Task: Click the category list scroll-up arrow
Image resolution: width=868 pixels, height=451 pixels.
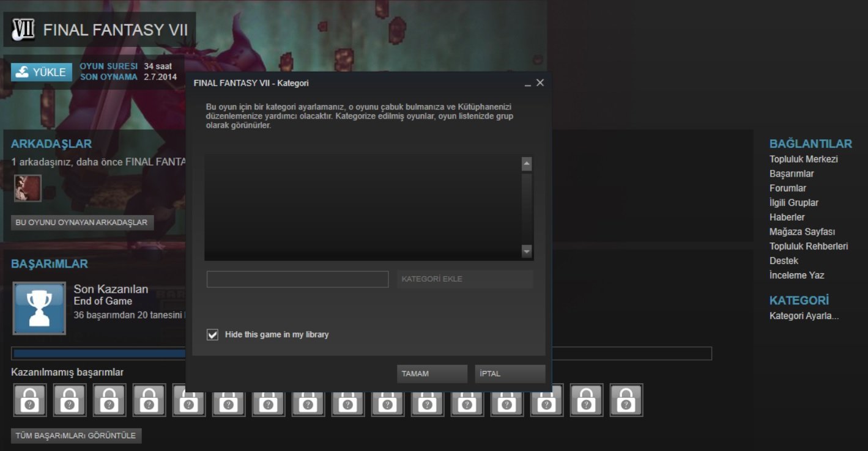Action: click(527, 164)
